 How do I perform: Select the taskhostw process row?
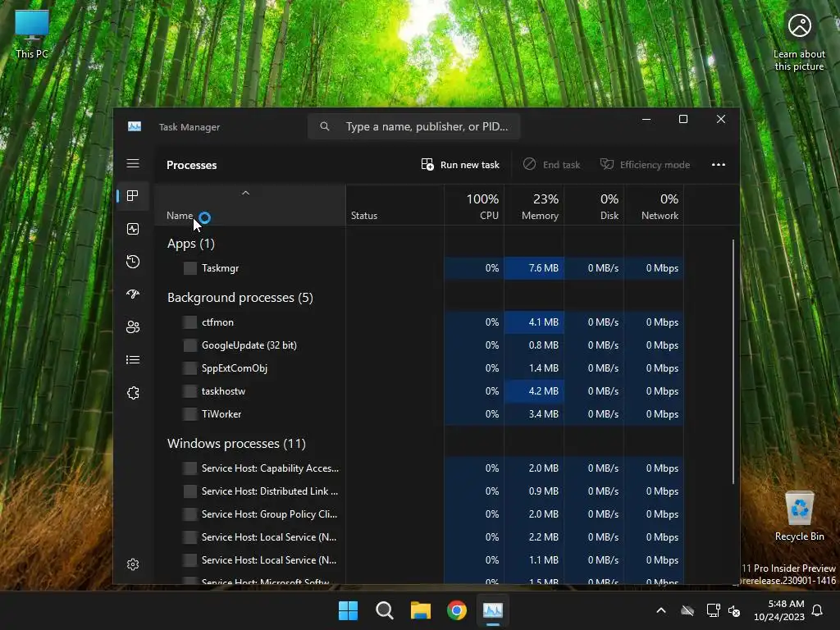pos(419,391)
